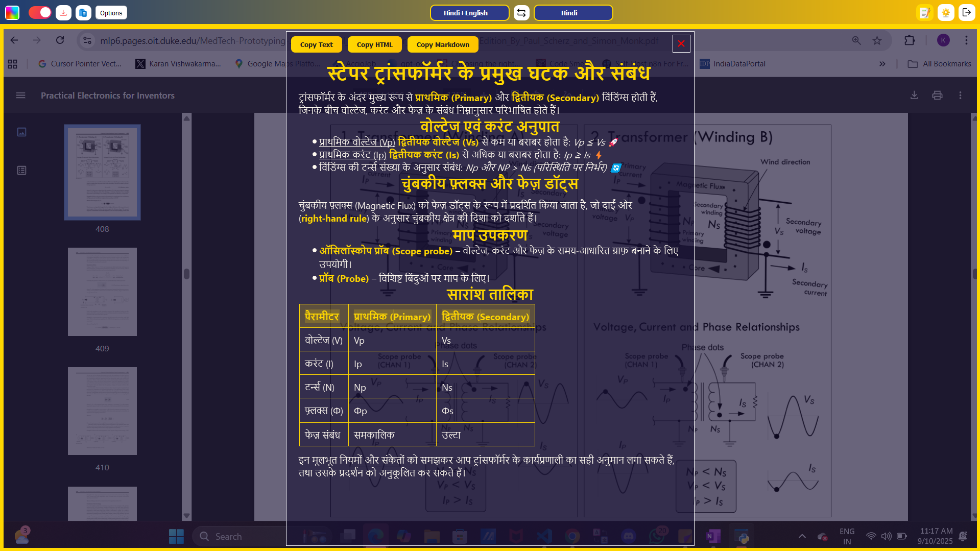Open Cursor Pointer Vect... bookmark
The height and width of the screenshot is (551, 980).
pos(80,64)
